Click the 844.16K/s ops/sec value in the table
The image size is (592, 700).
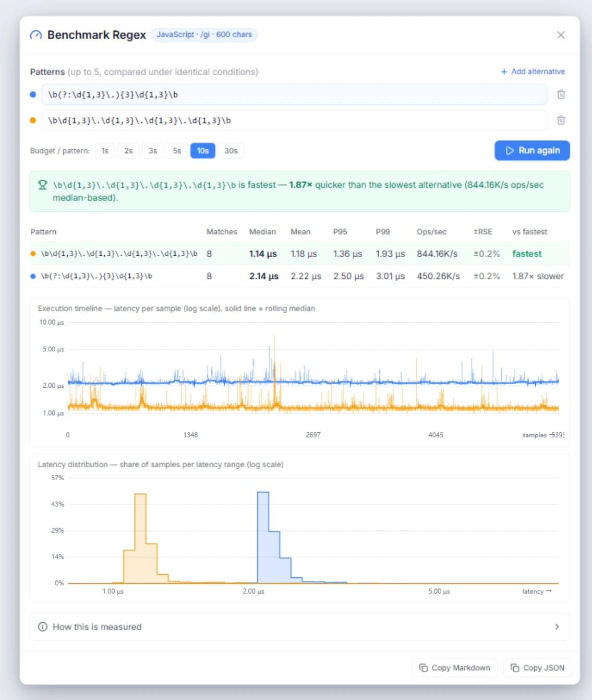click(437, 254)
